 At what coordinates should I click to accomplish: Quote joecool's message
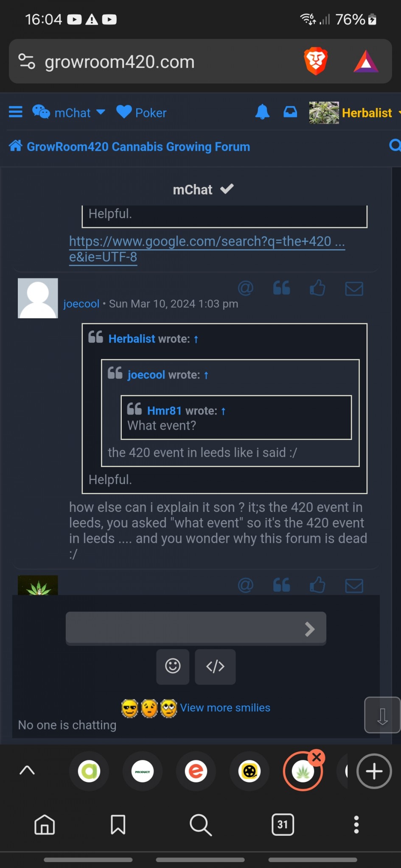coord(281,288)
